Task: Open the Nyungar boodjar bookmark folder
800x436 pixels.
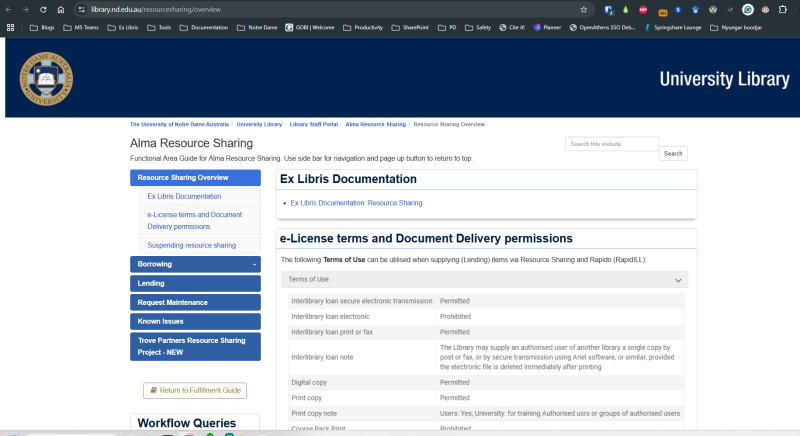Action: (736, 28)
